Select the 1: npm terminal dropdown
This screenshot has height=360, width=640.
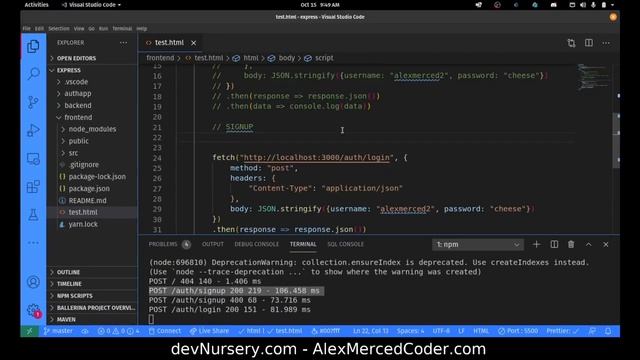[x=478, y=244]
